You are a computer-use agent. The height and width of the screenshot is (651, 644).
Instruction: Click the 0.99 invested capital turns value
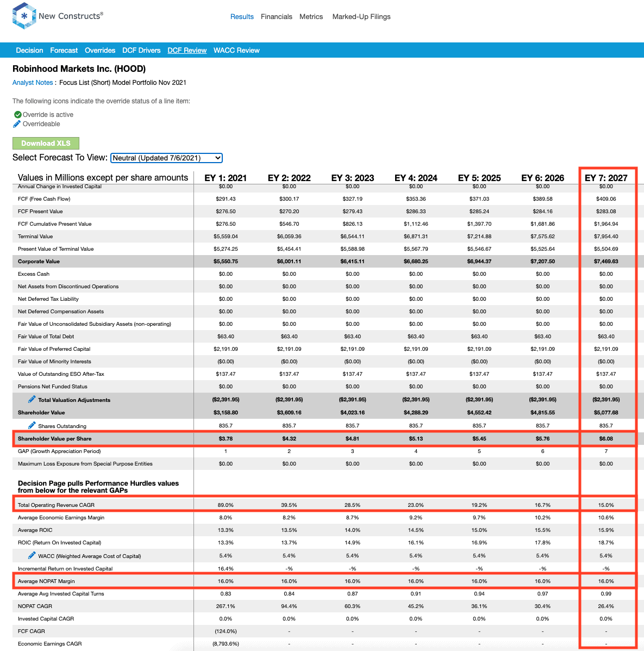[x=606, y=593]
